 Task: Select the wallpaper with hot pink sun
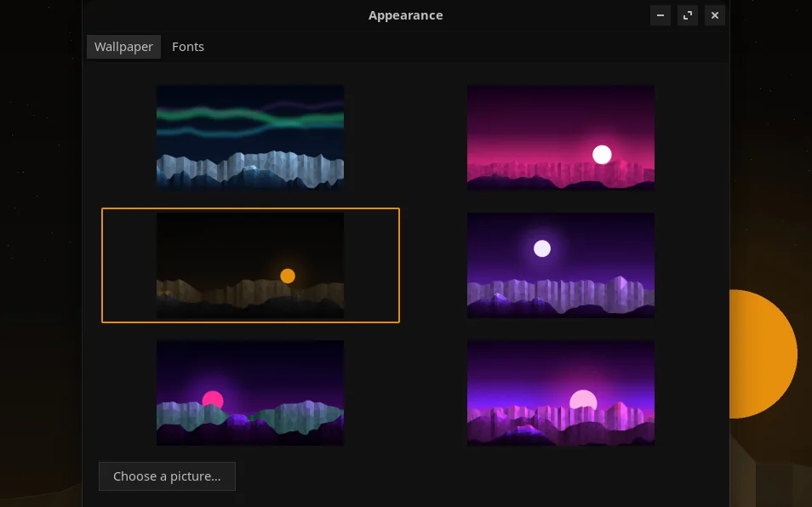(x=250, y=393)
